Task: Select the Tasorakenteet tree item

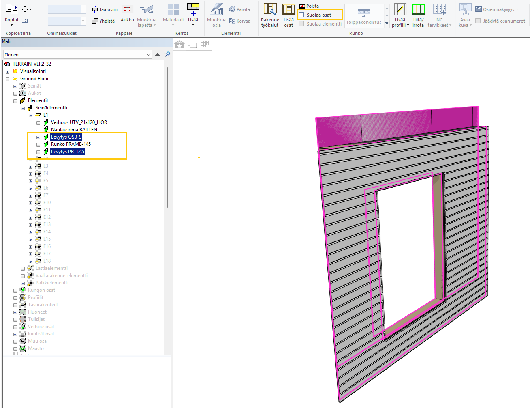Action: click(x=43, y=305)
